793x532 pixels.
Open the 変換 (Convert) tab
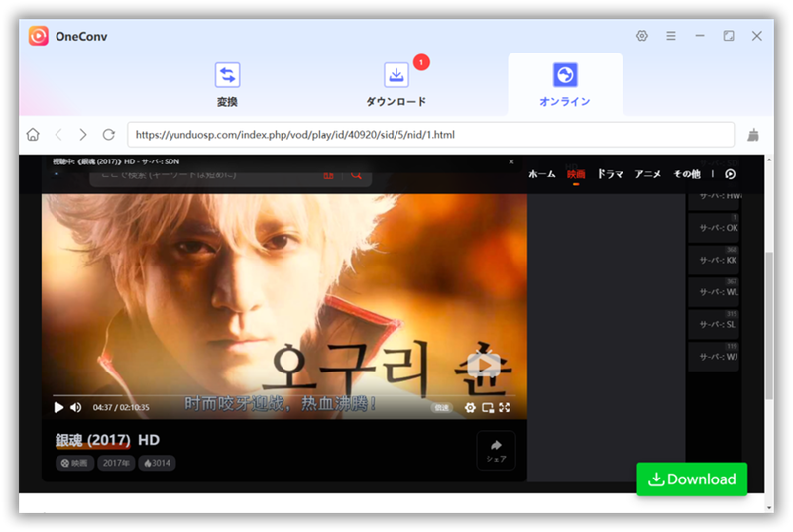click(x=228, y=85)
